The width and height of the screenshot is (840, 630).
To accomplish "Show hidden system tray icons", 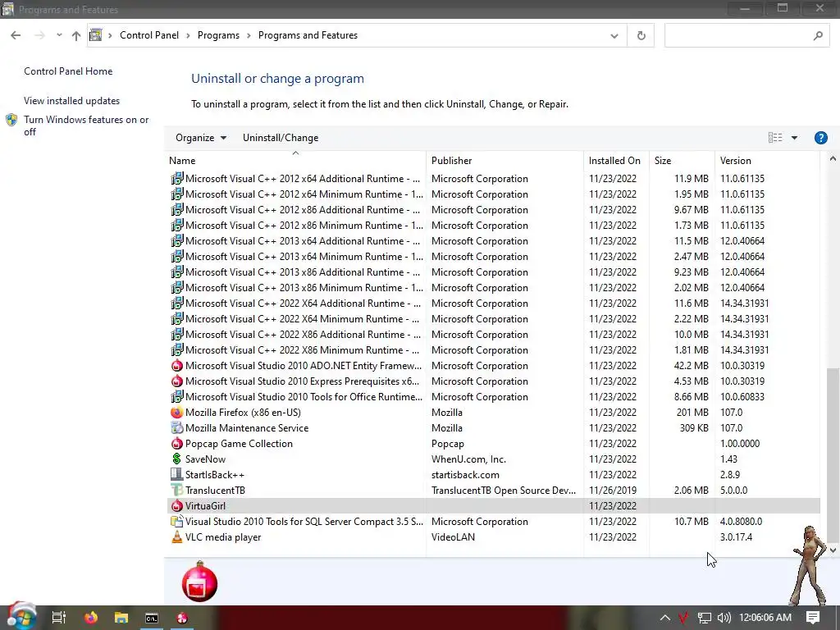I will (664, 618).
